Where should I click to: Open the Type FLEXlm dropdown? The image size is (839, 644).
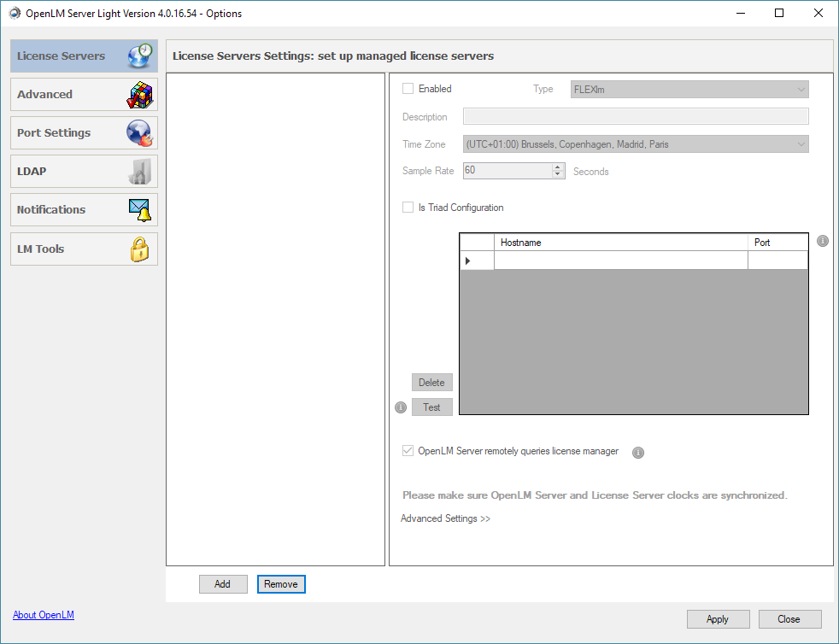[x=689, y=90]
